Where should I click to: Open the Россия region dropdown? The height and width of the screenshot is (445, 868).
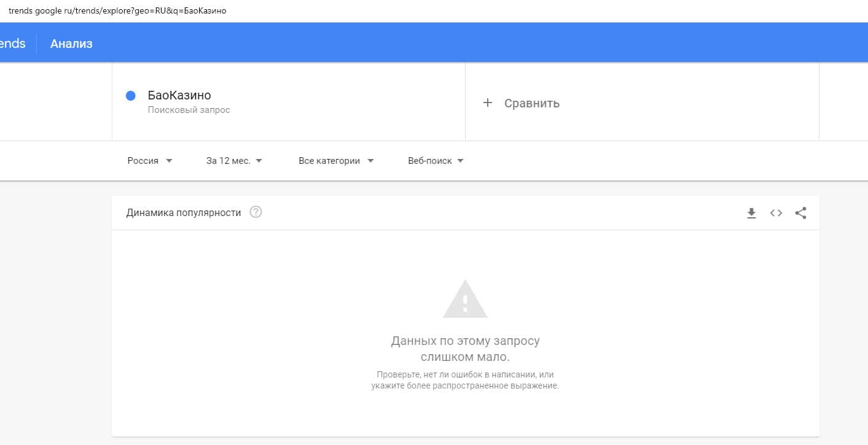click(x=150, y=161)
